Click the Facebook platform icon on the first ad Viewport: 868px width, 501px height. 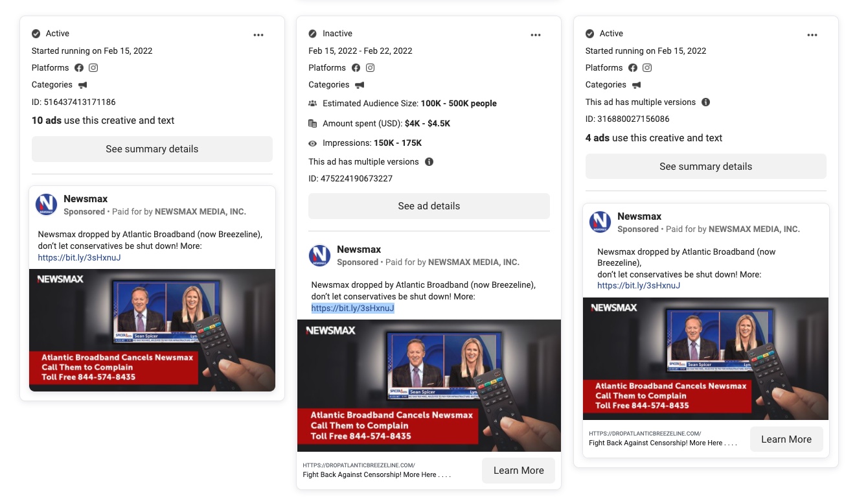coord(79,67)
